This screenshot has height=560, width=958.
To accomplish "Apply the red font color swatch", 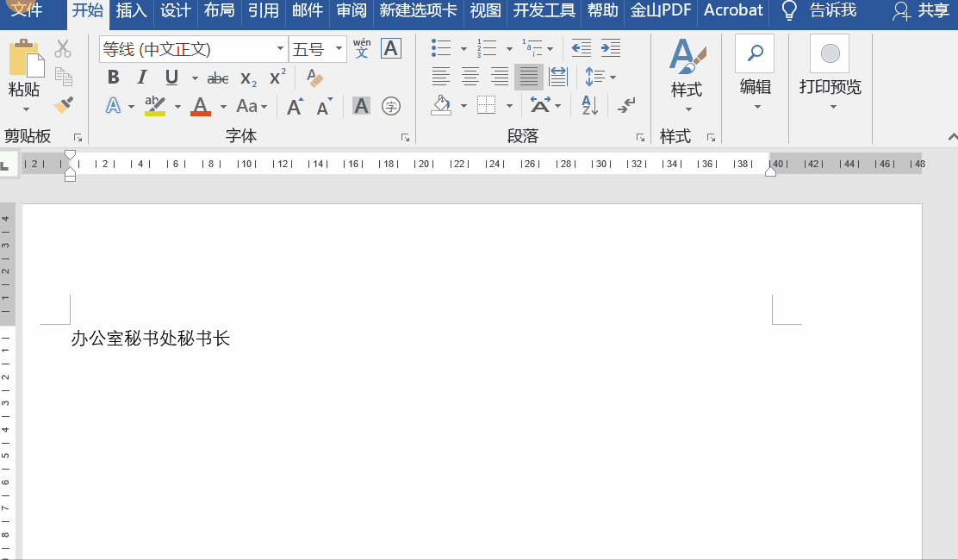I will point(201,106).
